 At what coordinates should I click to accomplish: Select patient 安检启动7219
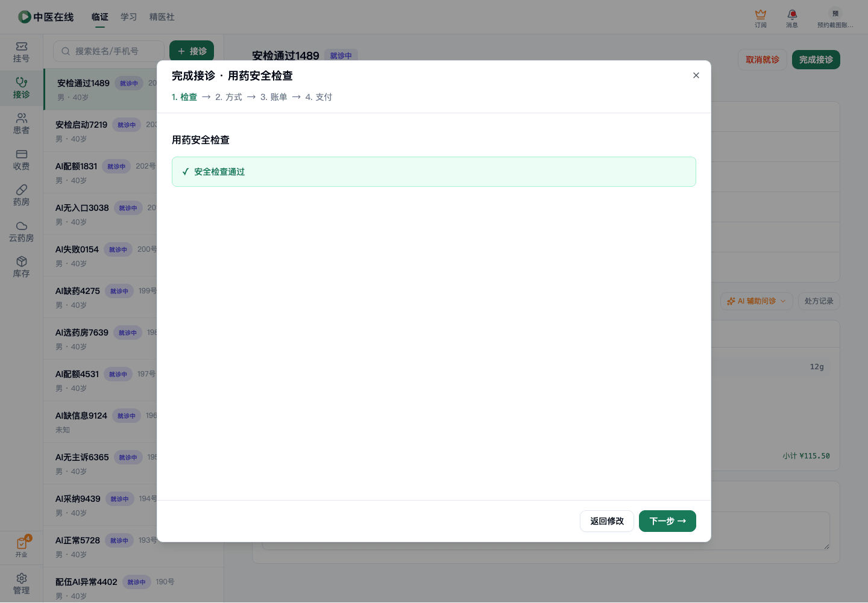[100, 131]
